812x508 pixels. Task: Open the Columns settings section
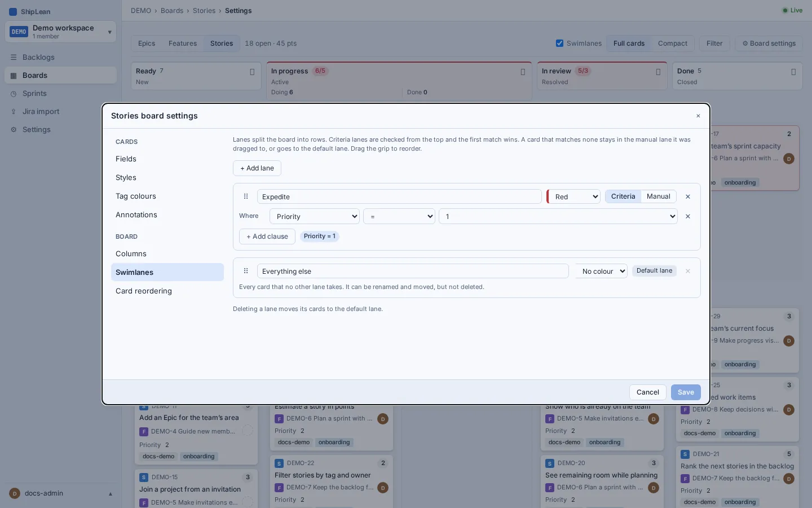point(167,254)
